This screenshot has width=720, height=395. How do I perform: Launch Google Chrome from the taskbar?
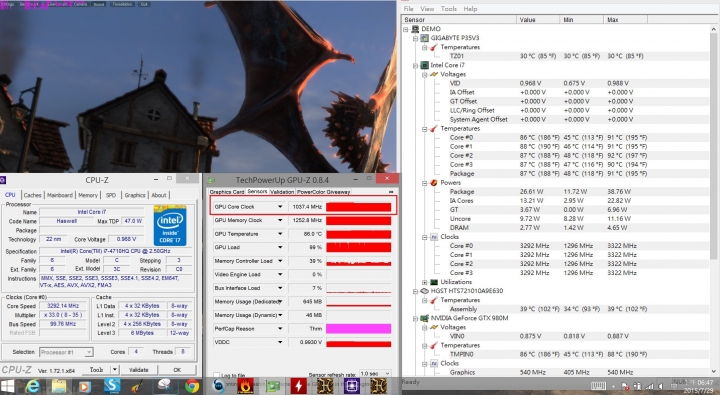coord(192,386)
